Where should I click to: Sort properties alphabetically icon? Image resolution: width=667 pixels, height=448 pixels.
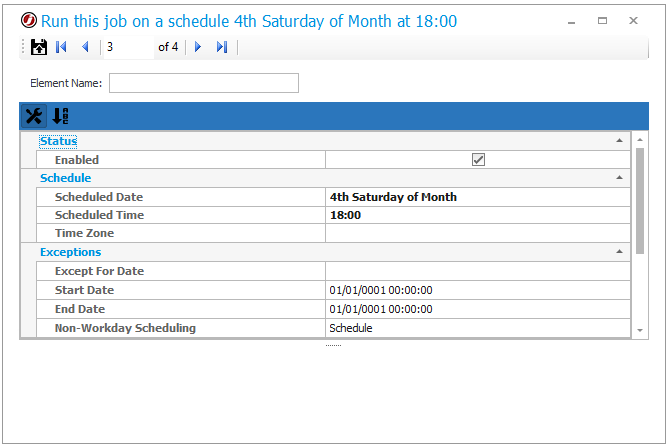tap(60, 116)
